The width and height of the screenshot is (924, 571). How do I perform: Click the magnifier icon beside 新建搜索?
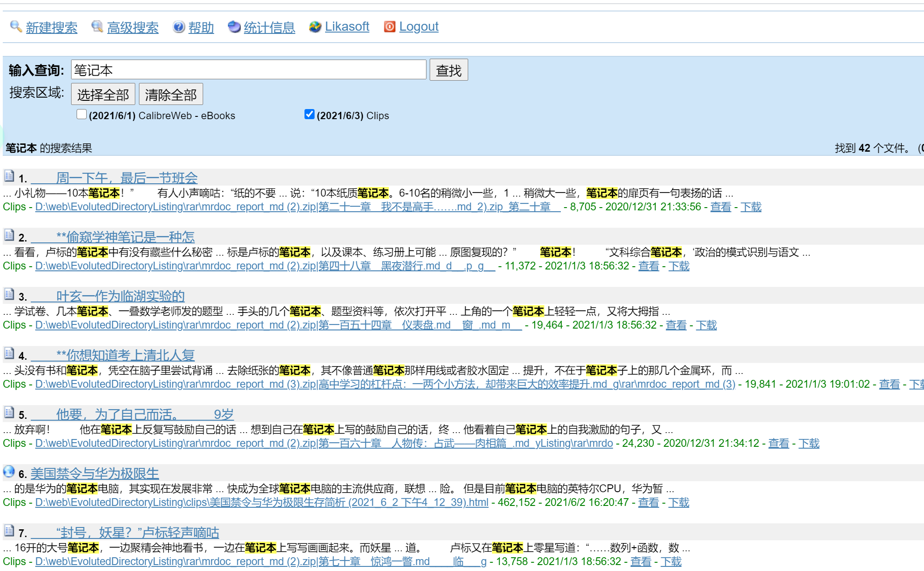tap(16, 27)
